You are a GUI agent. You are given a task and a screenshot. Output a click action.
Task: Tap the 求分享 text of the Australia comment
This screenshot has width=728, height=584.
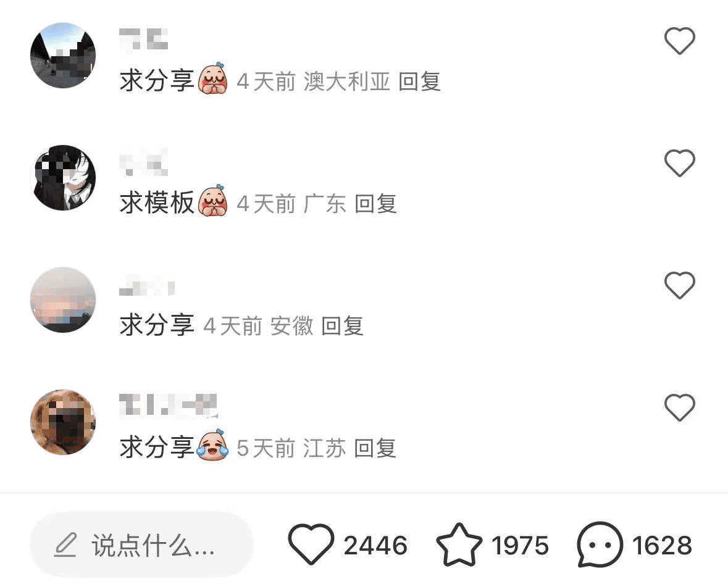(156, 81)
